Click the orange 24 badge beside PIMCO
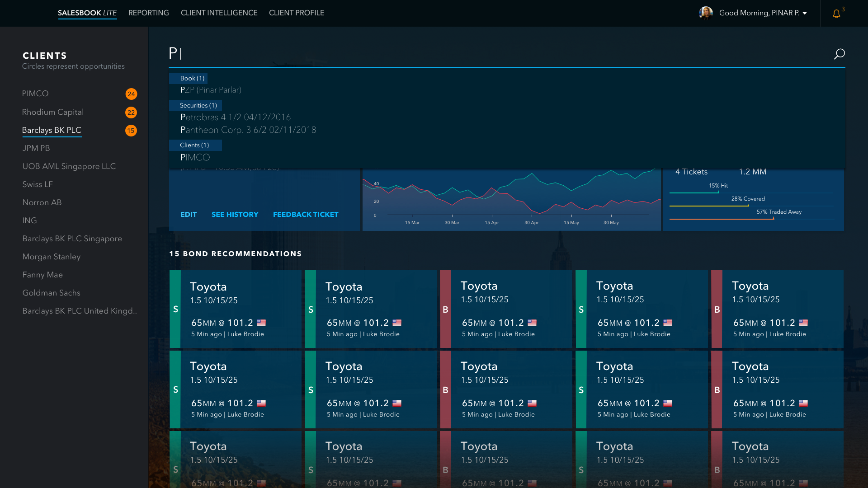868x488 pixels. pyautogui.click(x=131, y=94)
